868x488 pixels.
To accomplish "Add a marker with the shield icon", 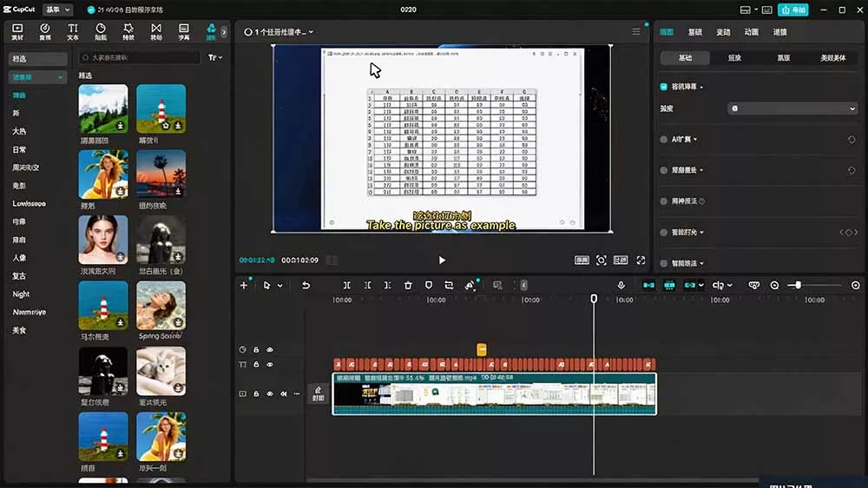I will point(429,286).
